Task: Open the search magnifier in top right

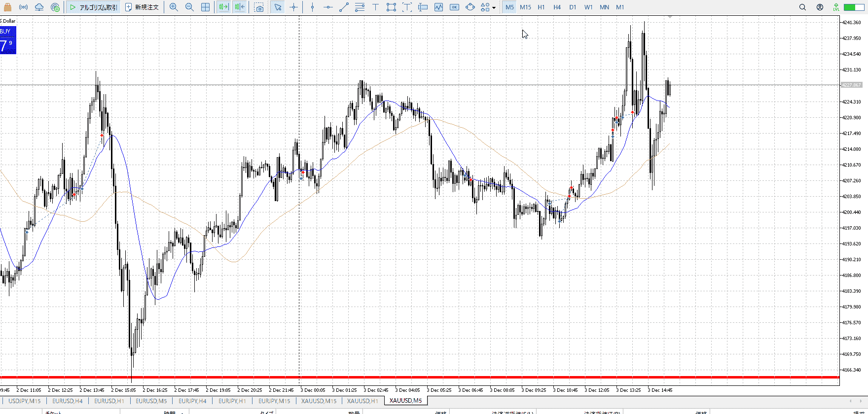Action: [802, 7]
